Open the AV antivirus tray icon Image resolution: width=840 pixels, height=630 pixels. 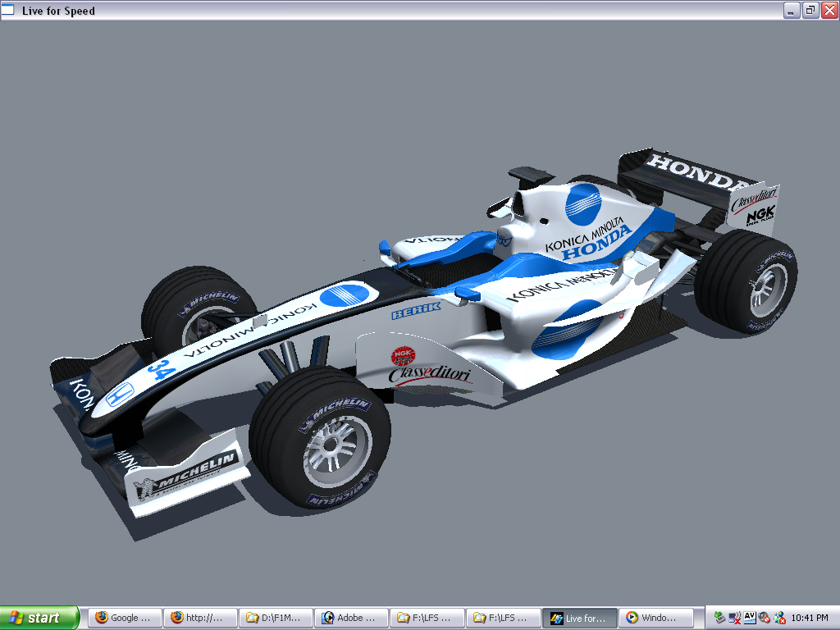[x=750, y=617]
